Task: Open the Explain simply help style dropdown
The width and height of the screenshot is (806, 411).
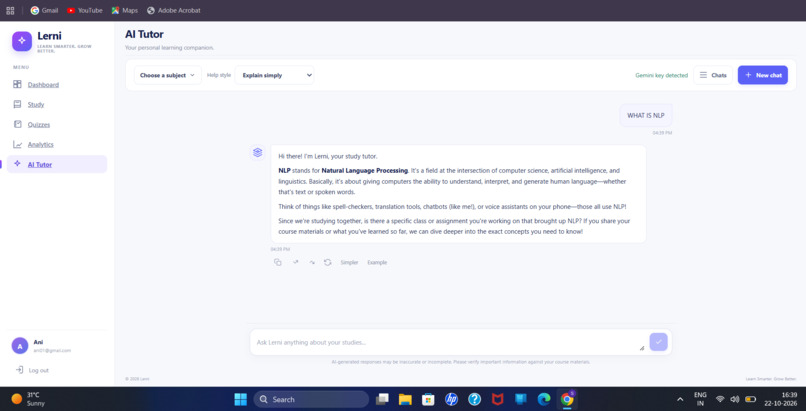Action: [274, 75]
